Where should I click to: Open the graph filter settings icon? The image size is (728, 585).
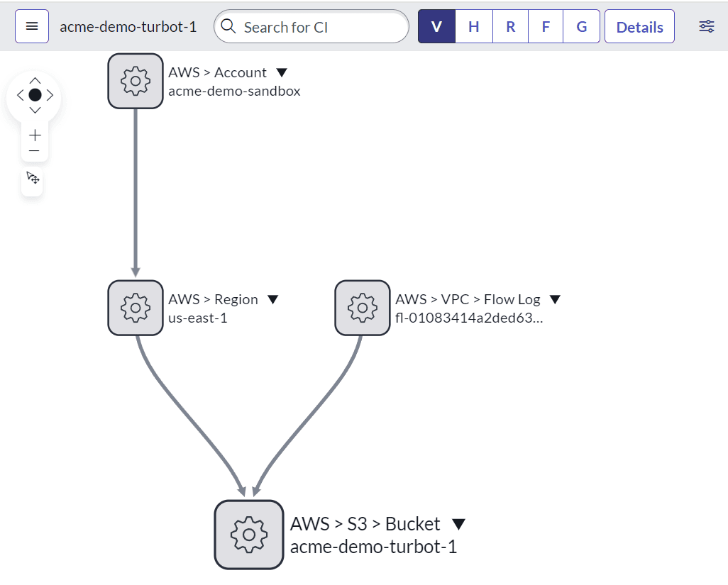click(x=706, y=26)
